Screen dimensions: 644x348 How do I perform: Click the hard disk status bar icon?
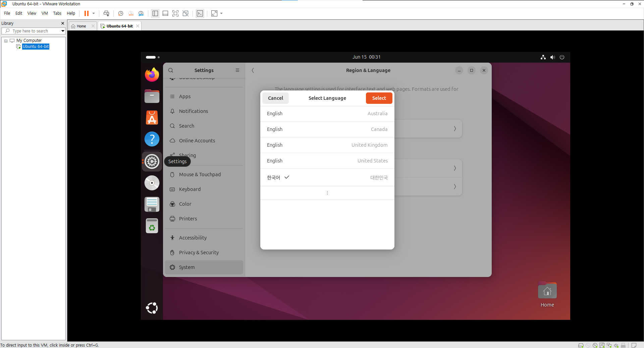(581, 345)
